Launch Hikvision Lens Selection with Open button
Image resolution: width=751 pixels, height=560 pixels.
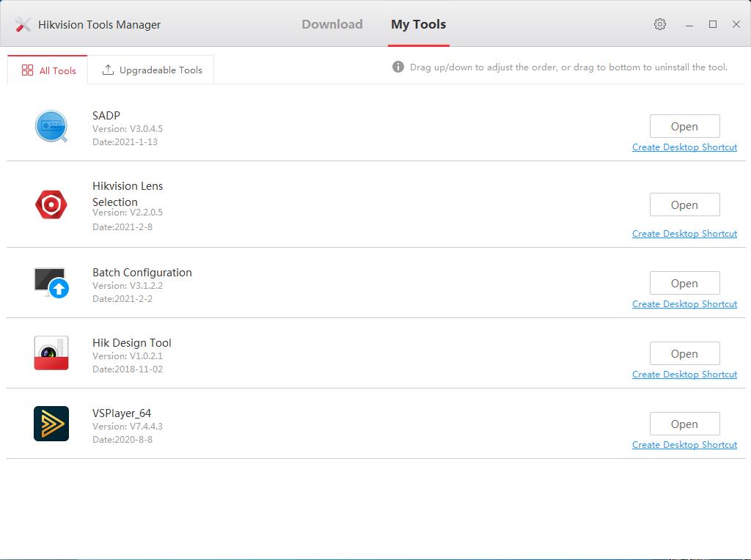click(684, 205)
